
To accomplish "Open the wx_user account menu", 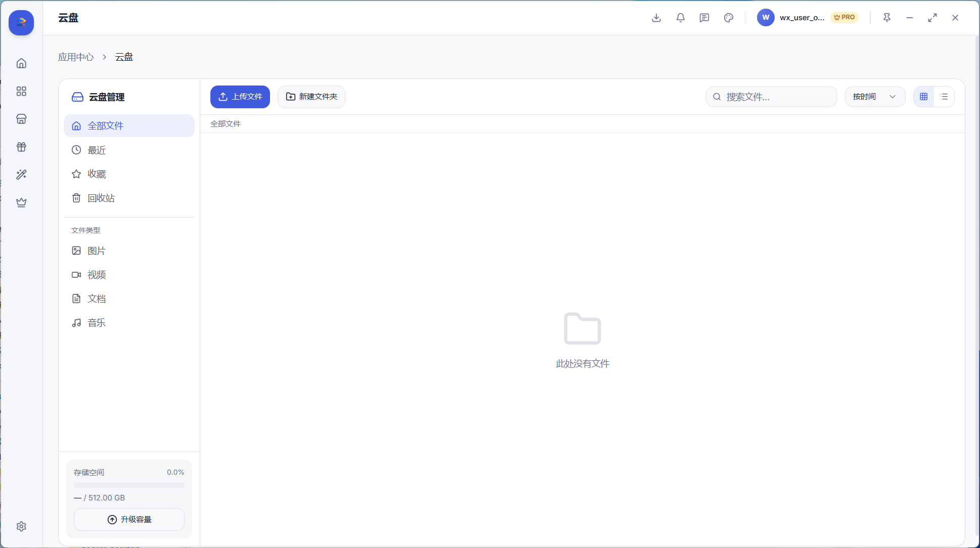I will [801, 18].
